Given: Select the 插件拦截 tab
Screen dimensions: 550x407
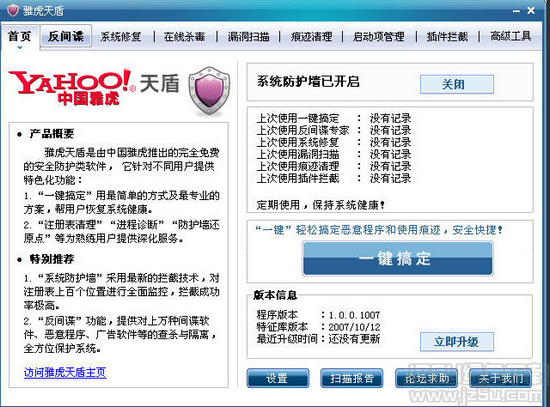Looking at the screenshot, I should (447, 36).
